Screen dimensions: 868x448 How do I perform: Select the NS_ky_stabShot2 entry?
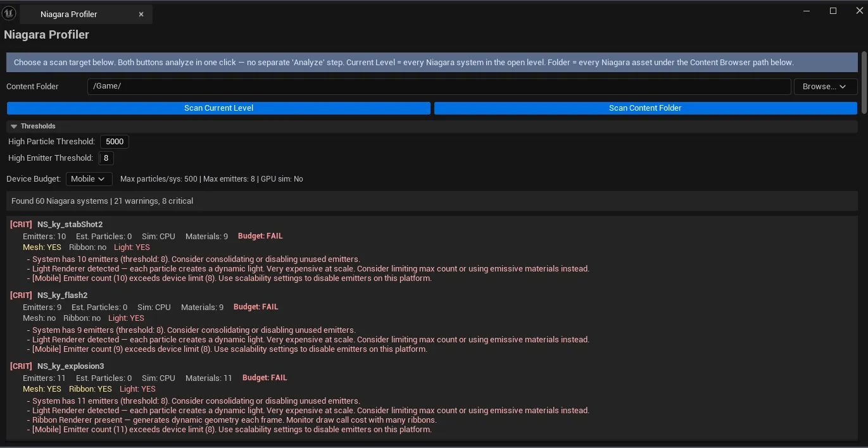(70, 224)
